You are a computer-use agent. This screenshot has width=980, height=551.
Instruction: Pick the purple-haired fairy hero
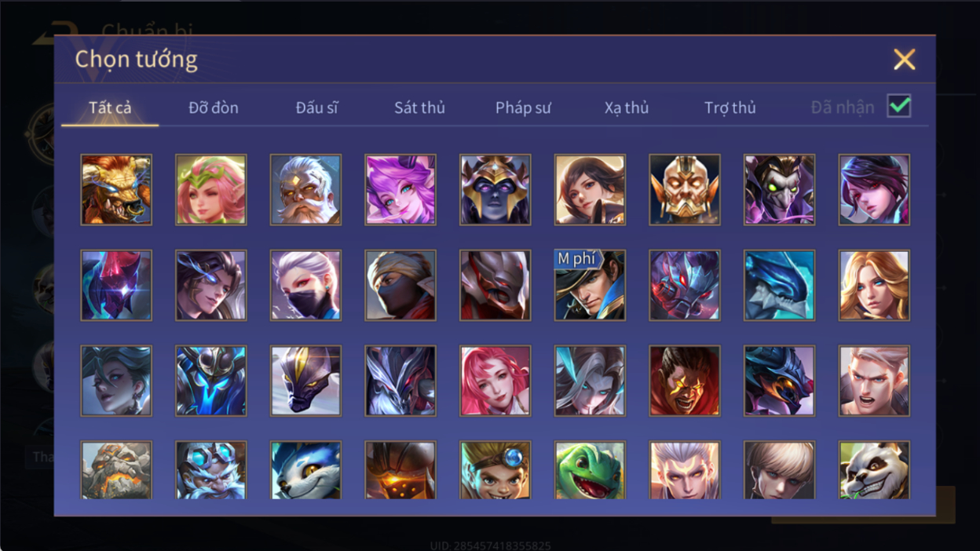pyautogui.click(x=400, y=190)
